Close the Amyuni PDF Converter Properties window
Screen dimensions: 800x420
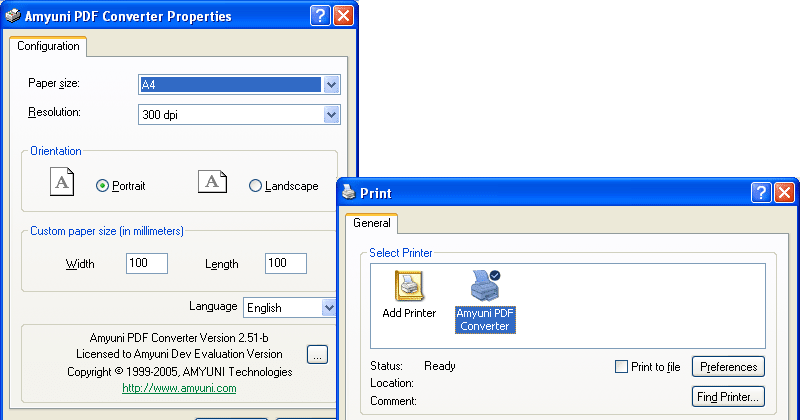[x=343, y=16]
